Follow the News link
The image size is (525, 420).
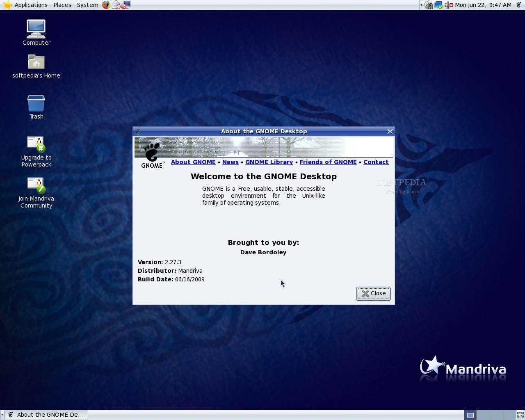230,162
